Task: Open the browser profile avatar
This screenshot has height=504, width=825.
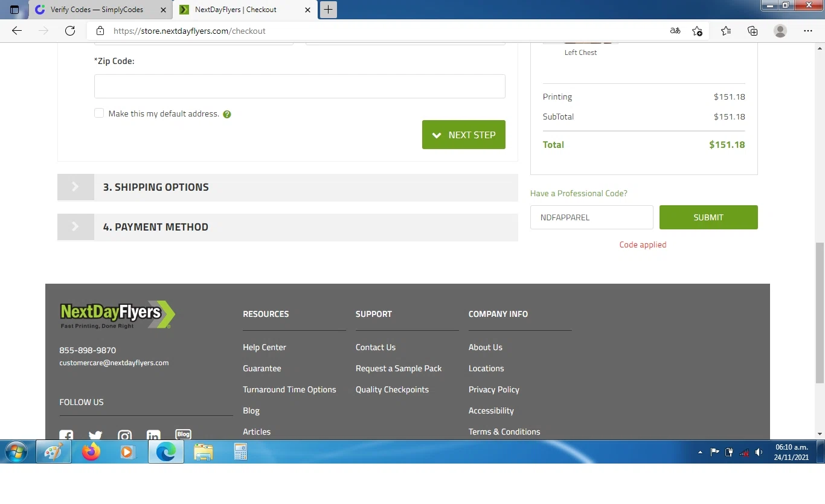Action: (780, 31)
